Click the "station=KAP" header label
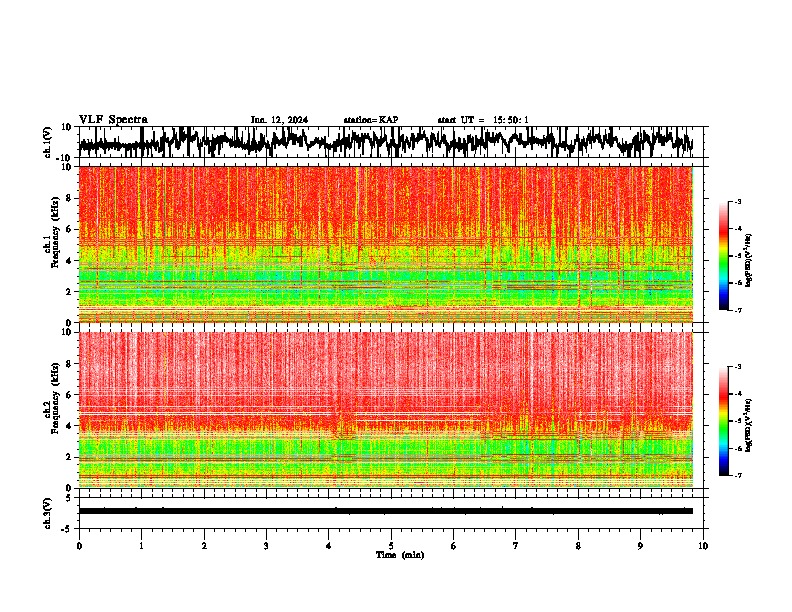The width and height of the screenshot is (792, 612). click(371, 120)
